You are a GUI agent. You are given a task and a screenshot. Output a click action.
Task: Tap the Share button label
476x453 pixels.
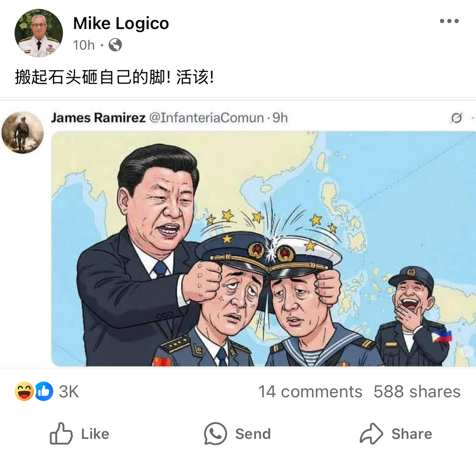tap(412, 434)
